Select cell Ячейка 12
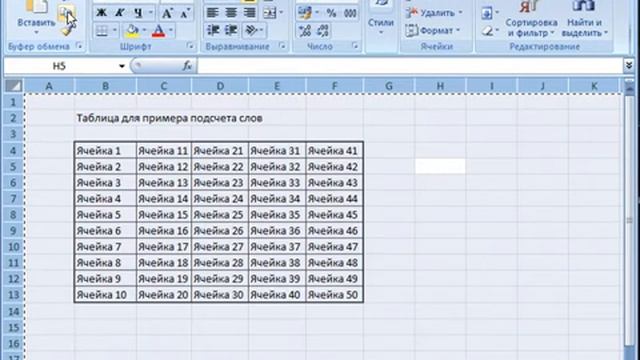 [164, 167]
